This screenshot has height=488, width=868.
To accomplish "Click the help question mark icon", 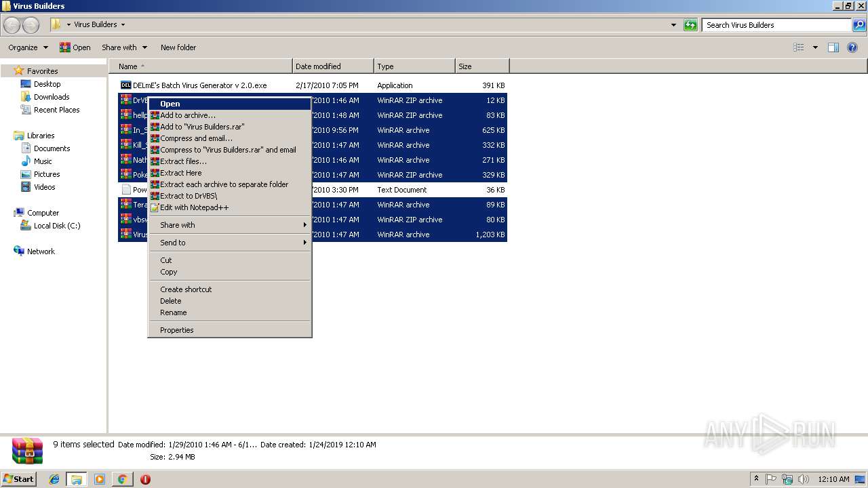I will [853, 47].
